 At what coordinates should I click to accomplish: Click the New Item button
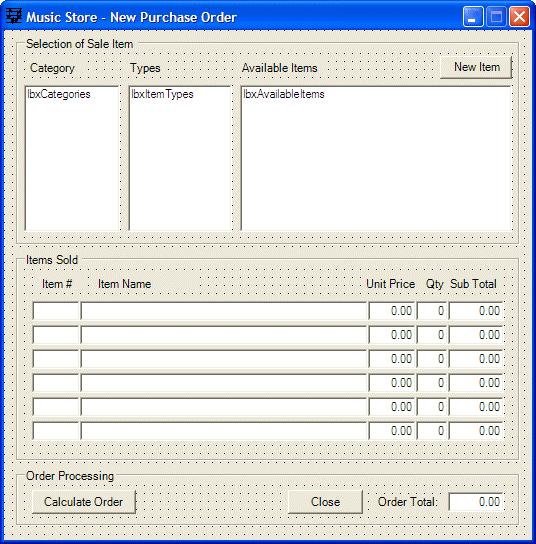click(476, 67)
